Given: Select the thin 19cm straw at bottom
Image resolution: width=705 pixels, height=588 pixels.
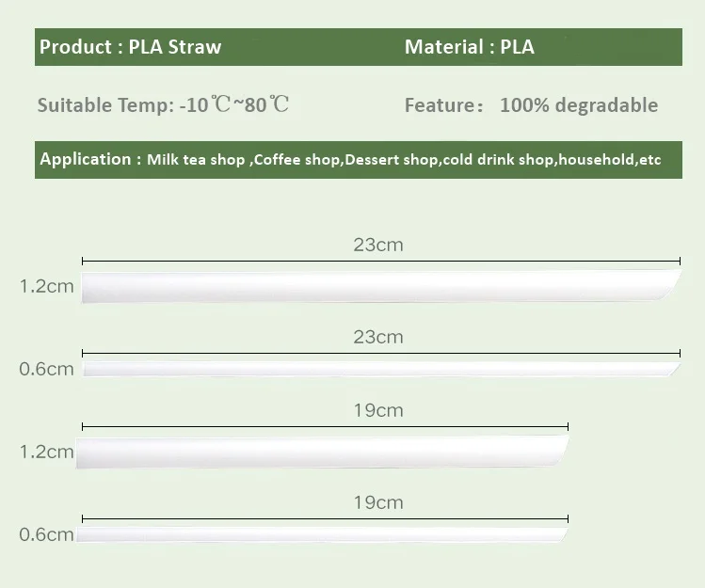Looking at the screenshot, I should [320, 534].
